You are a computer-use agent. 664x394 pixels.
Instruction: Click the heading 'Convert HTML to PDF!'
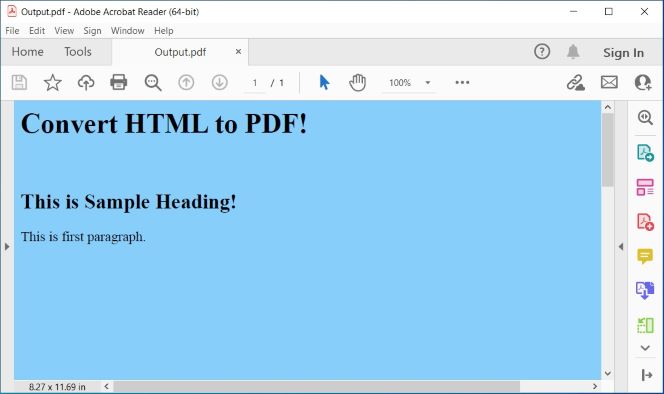click(163, 124)
